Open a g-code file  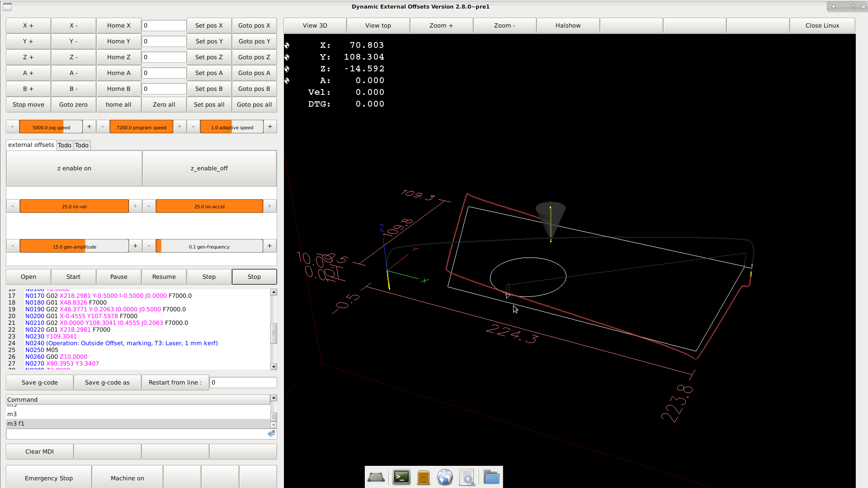(x=28, y=277)
